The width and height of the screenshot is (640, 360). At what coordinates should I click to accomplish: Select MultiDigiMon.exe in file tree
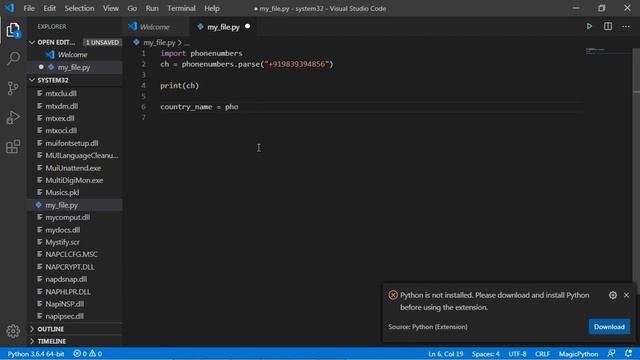75,180
